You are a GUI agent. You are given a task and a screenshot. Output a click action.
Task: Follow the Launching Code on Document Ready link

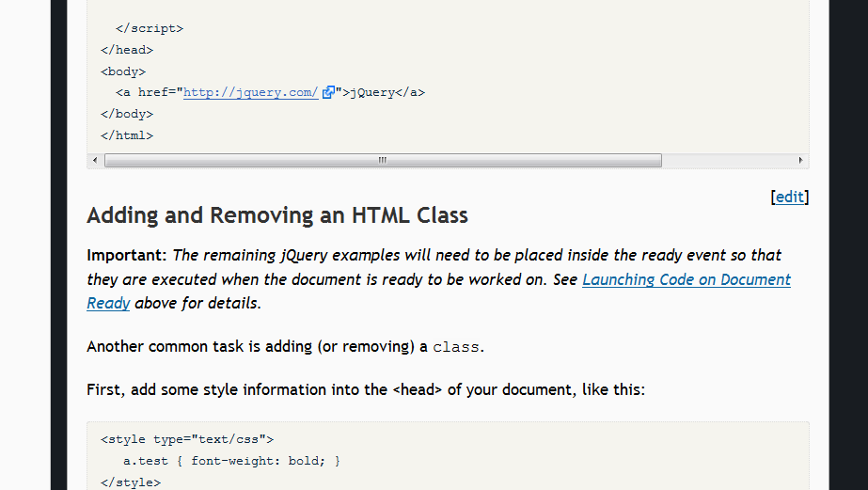pos(686,279)
